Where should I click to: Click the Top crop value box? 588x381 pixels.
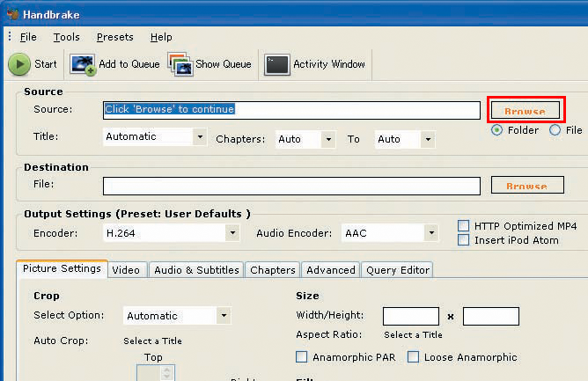[150, 373]
